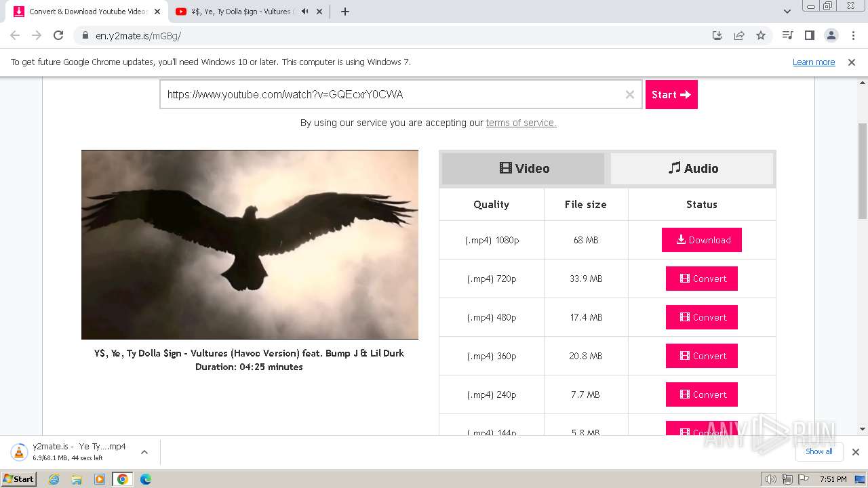Open the site info padlock icon
Viewport: 868px width, 488px height.
[x=85, y=36]
